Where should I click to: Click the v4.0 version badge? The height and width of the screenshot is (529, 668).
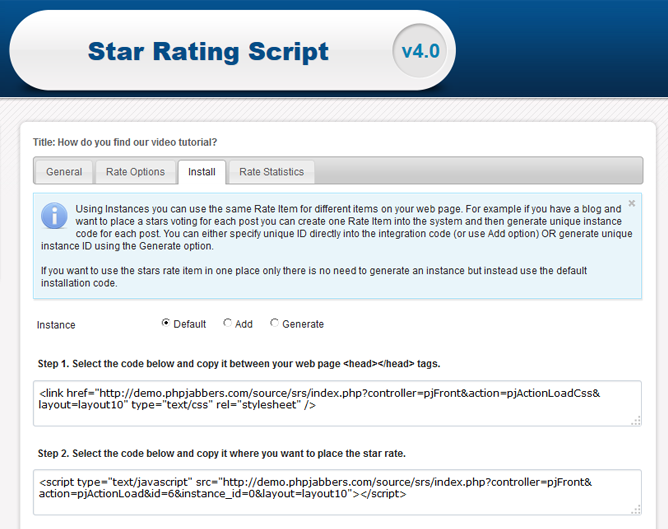420,51
